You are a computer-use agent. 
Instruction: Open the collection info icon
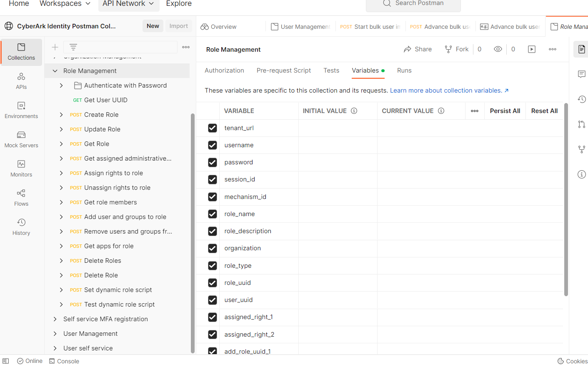point(582,174)
